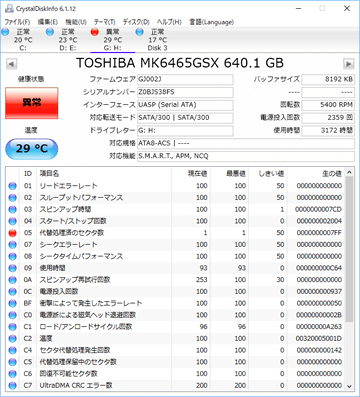
Task: Click the CrystalDiskInfo title bar app icon
Action: pos(10,8)
